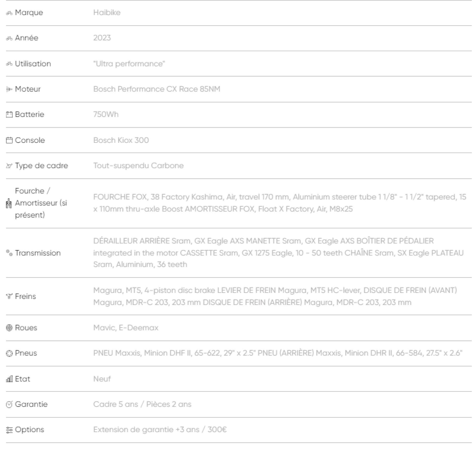Click the battery icon beside Batterie
476x449 pixels.
(9, 115)
